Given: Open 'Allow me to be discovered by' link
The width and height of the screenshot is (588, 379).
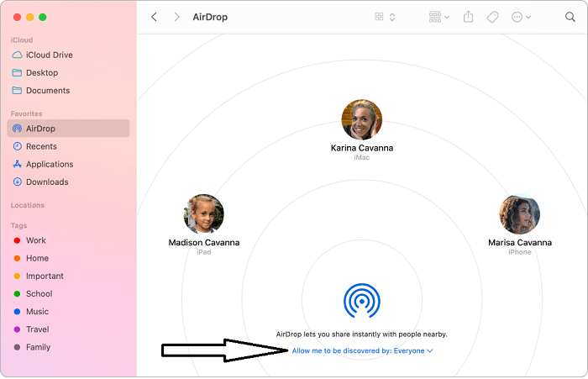Looking at the screenshot, I should coord(362,351).
